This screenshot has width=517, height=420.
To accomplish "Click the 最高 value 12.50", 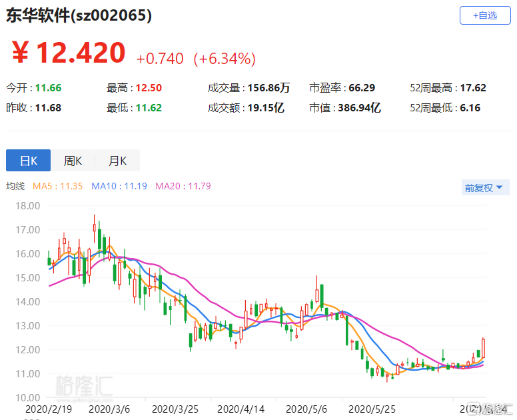I will coord(149,88).
